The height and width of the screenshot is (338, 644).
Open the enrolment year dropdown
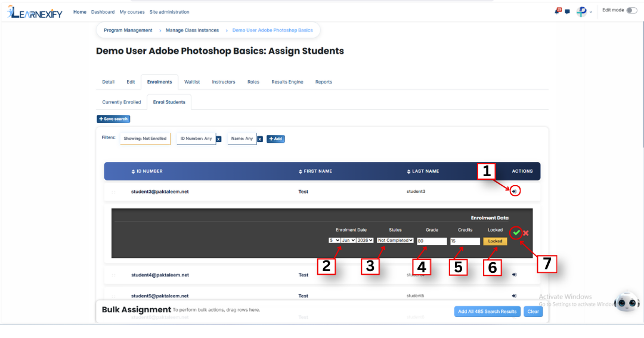[x=365, y=241]
